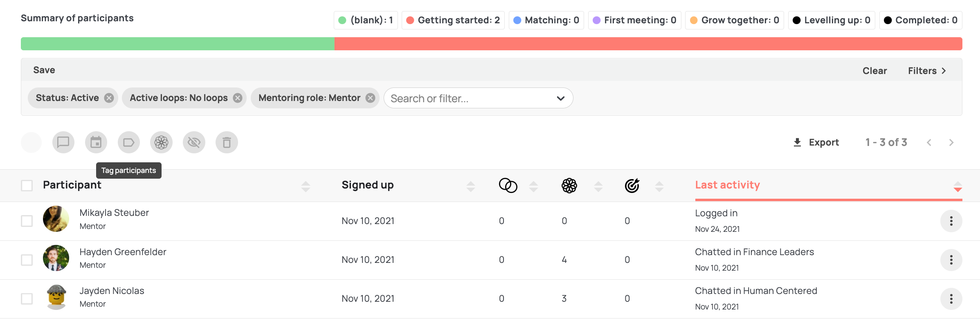Click the delete trash can icon

click(x=227, y=142)
